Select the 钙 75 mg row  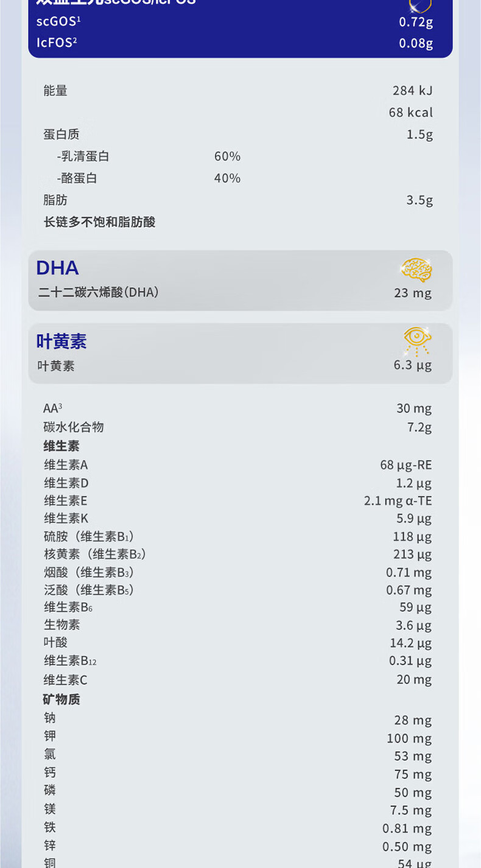pos(237,774)
